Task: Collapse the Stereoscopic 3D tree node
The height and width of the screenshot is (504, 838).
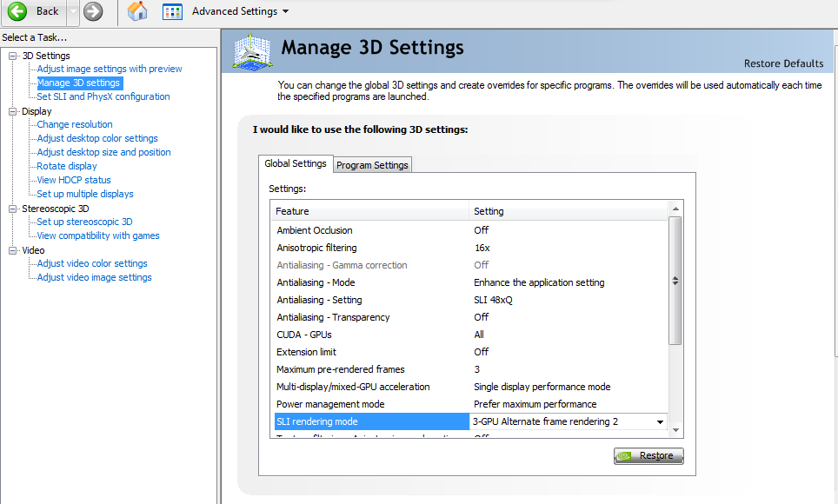Action: coord(13,209)
